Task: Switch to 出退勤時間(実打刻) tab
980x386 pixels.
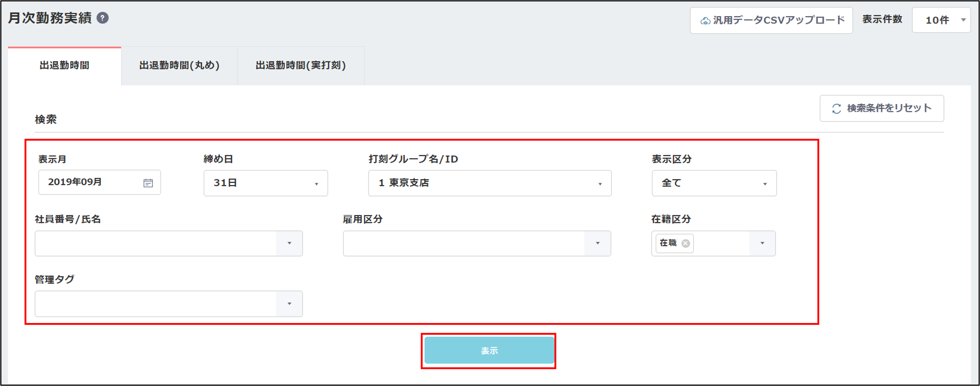Action: (x=301, y=66)
